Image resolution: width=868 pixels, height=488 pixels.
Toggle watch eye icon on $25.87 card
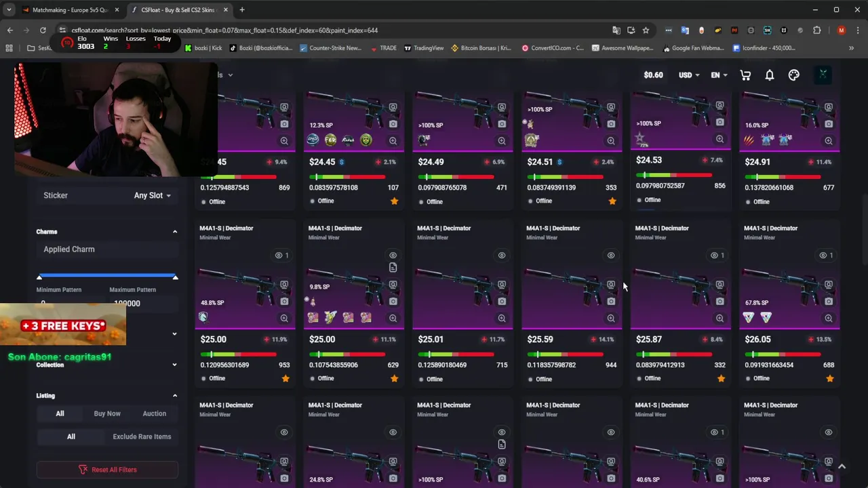coord(714,256)
